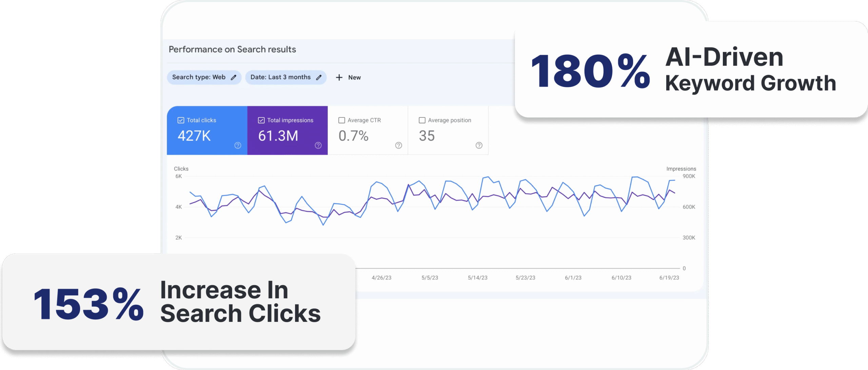Select the 427K total clicks value
The image size is (868, 370).
coord(194,136)
